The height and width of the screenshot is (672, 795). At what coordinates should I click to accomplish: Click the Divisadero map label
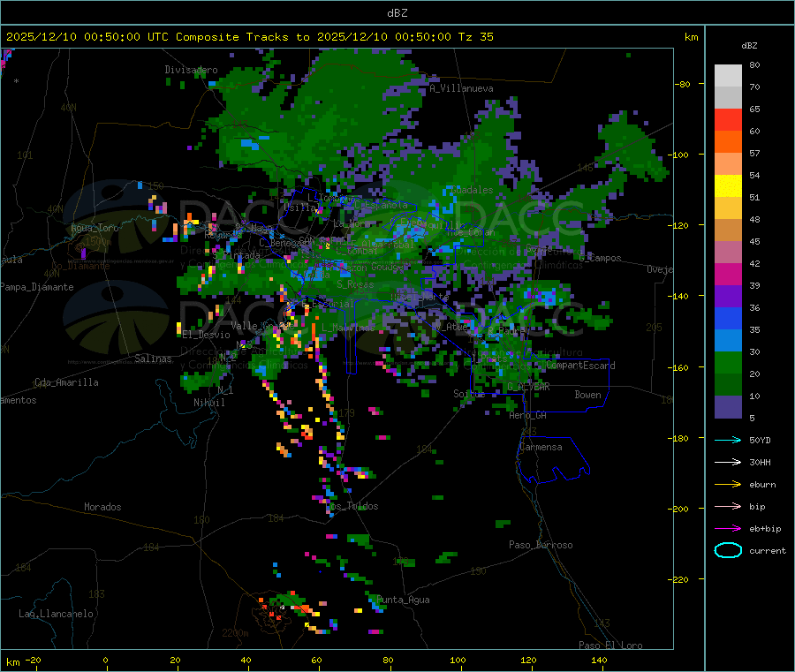tap(191, 70)
